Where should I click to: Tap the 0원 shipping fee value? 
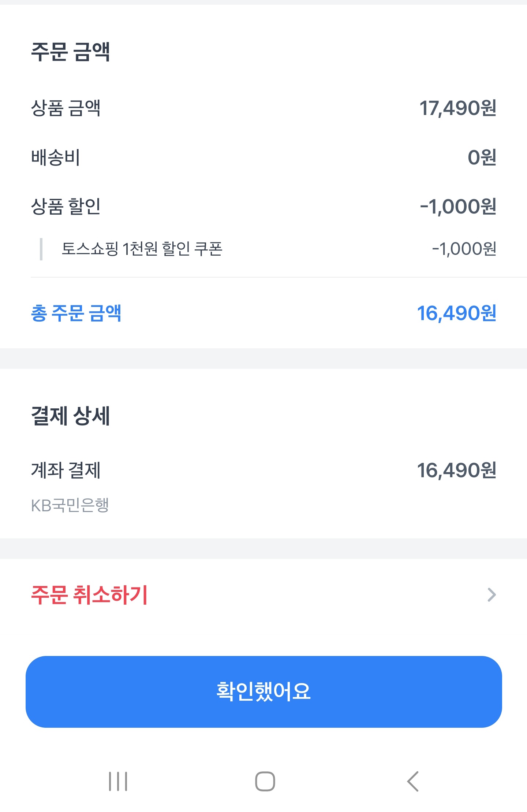click(482, 157)
